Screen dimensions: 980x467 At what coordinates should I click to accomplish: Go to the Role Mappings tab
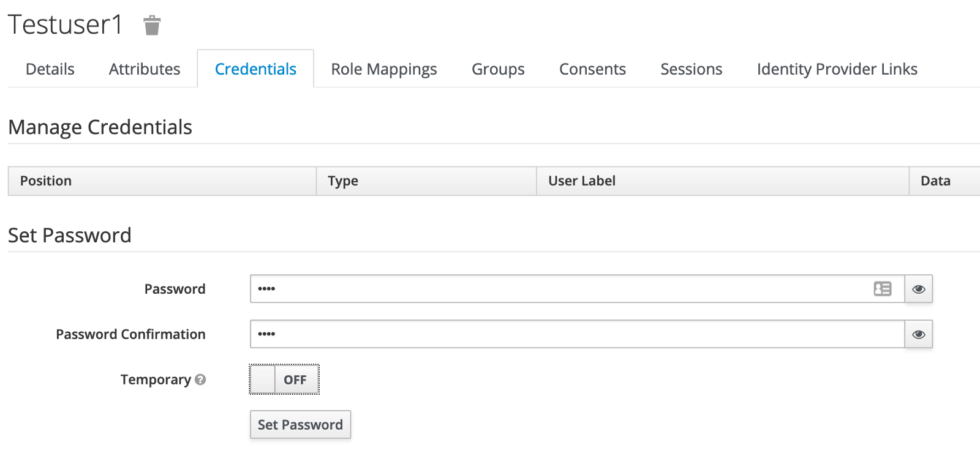[x=384, y=69]
